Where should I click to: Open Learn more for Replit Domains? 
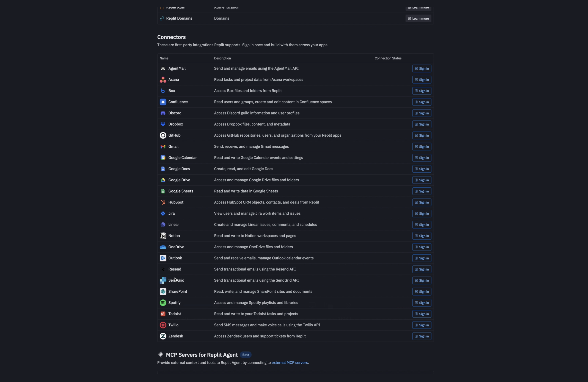[x=418, y=18]
